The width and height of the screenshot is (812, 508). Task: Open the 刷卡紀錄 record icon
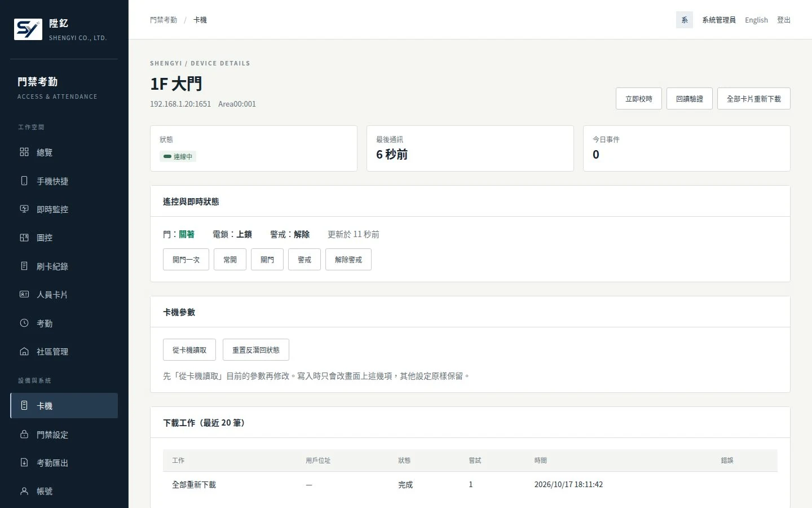(24, 266)
